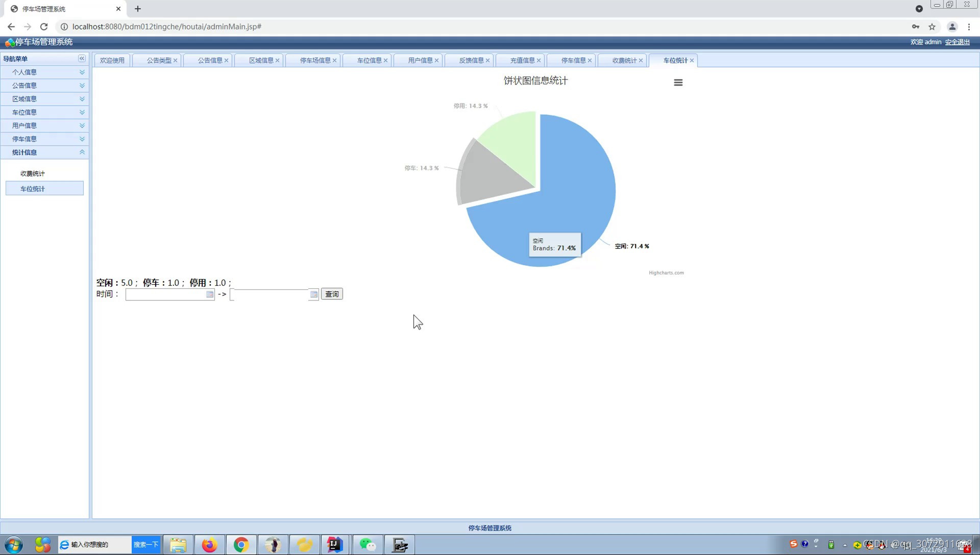Open a new browser tab
980x555 pixels.
138,9
